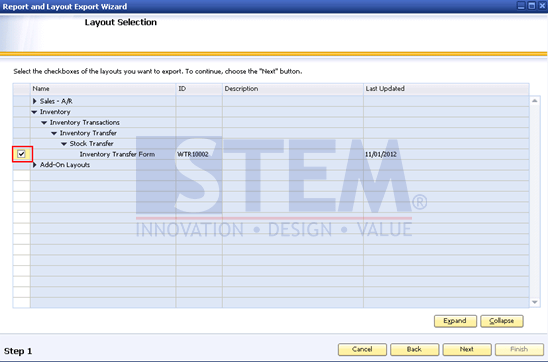Click the Last Updated column header
The image size is (548, 362).
[x=446, y=89]
